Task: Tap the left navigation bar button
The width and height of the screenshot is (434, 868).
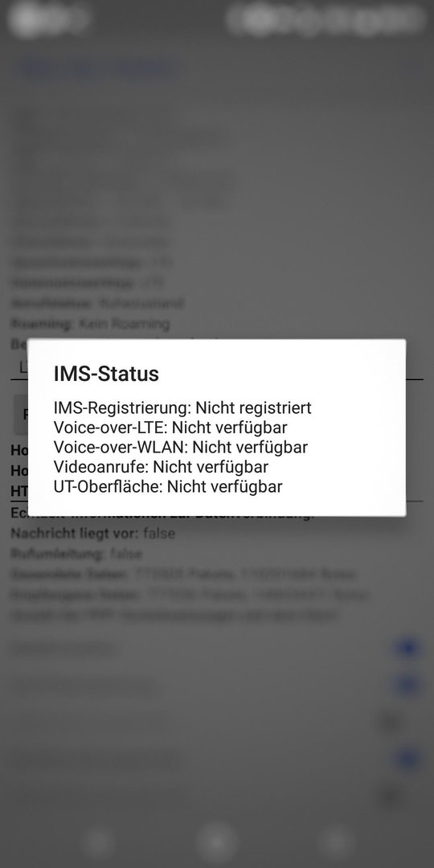Action: tap(98, 842)
